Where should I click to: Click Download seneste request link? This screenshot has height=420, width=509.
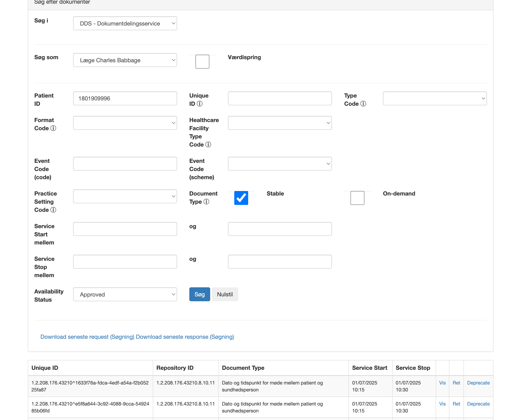(87, 337)
